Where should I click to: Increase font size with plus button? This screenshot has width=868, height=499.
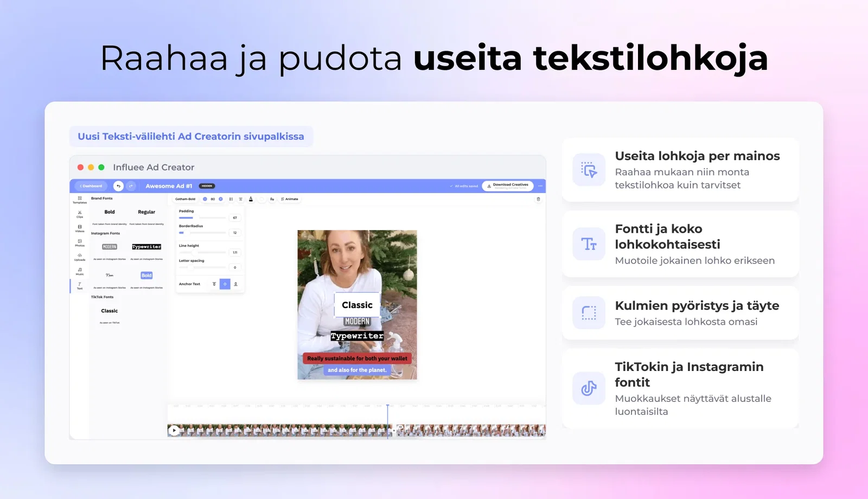coord(221,199)
